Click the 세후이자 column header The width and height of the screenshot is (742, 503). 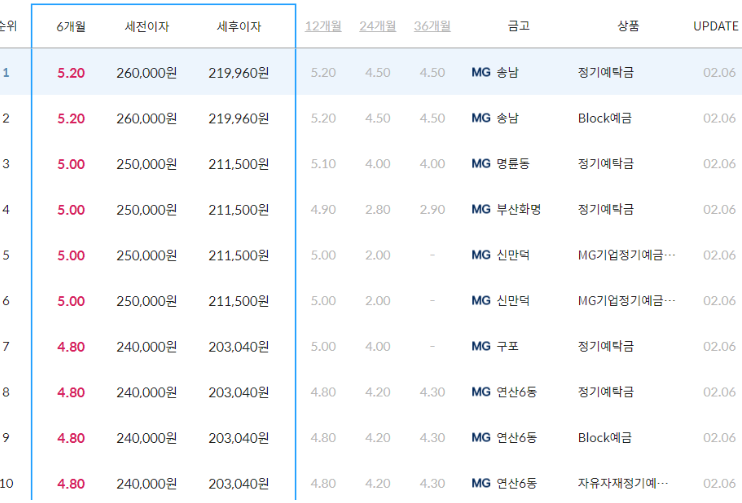(x=239, y=26)
